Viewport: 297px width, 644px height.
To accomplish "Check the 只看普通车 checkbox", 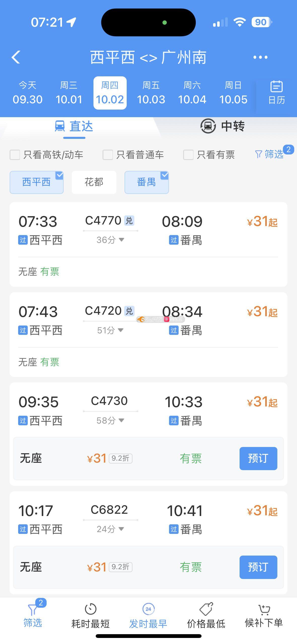I will click(x=108, y=155).
